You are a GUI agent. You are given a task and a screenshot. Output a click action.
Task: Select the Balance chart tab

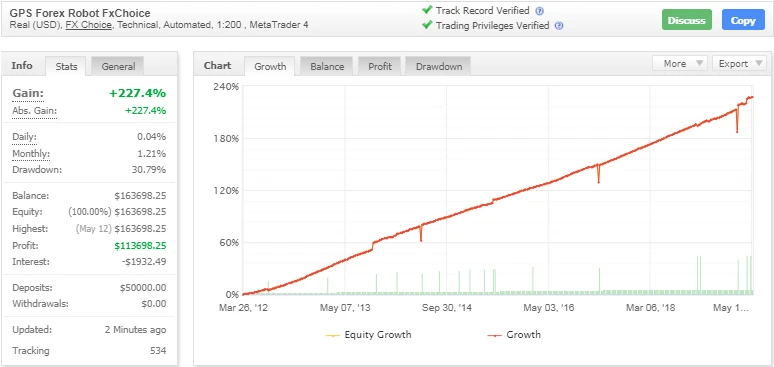pos(327,66)
